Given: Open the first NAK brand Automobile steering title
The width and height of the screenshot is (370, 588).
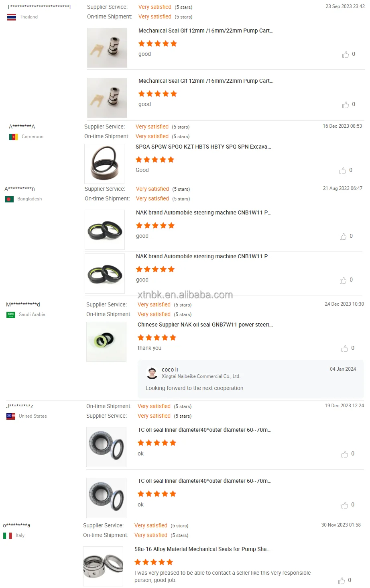Looking at the screenshot, I should (x=203, y=213).
